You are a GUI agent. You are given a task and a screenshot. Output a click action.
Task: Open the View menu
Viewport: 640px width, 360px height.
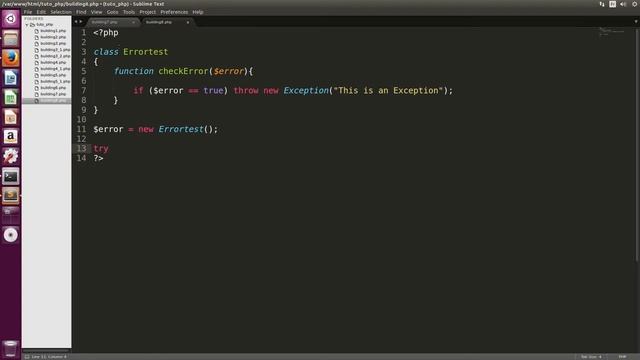point(97,12)
